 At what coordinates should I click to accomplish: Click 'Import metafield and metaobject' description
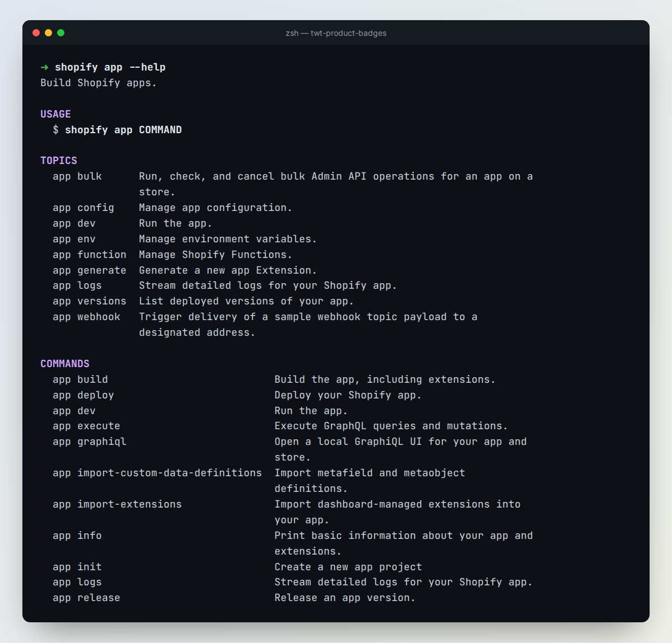(x=370, y=473)
